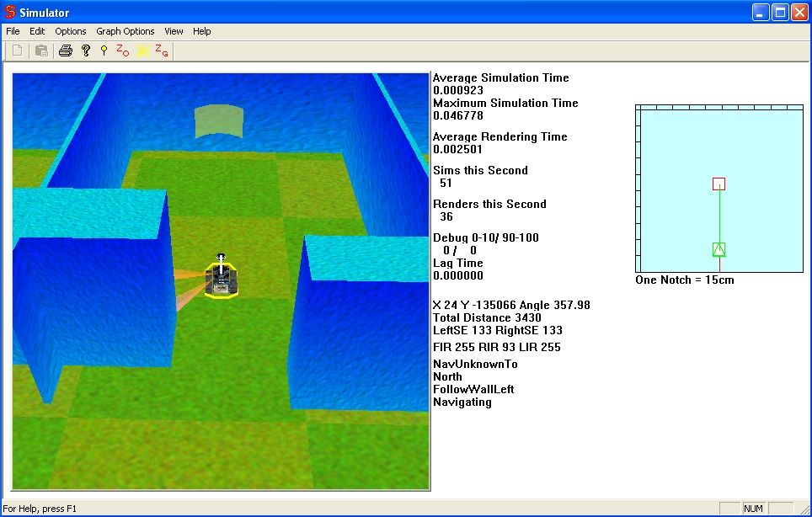Click the red ZG toolbar icon
The height and width of the screenshot is (517, 812).
coord(162,51)
